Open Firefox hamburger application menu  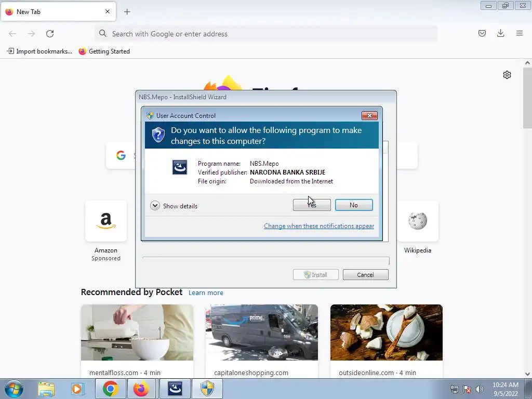pos(520,33)
